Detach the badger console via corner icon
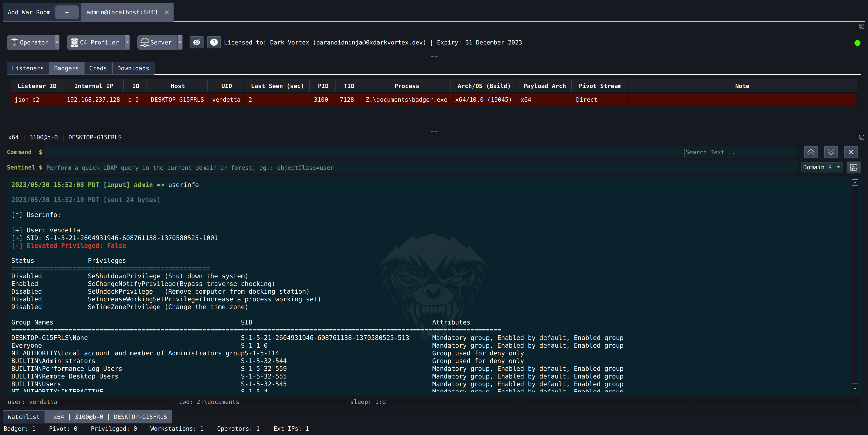Image resolution: width=868 pixels, height=435 pixels. (861, 137)
